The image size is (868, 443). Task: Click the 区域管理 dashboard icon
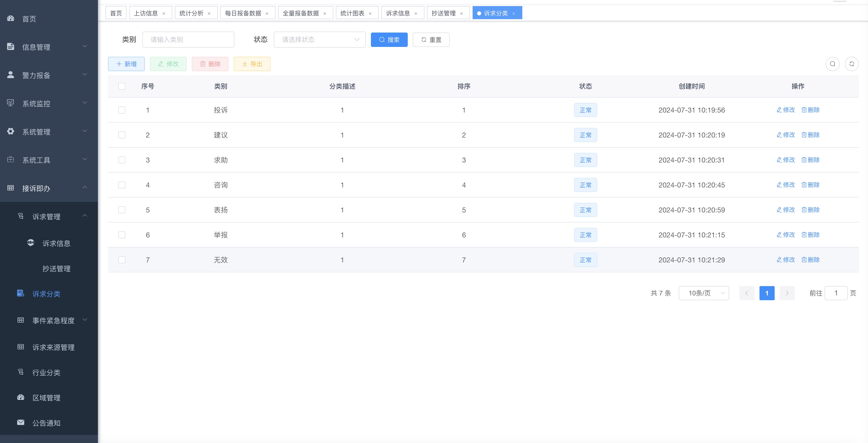tap(20, 397)
